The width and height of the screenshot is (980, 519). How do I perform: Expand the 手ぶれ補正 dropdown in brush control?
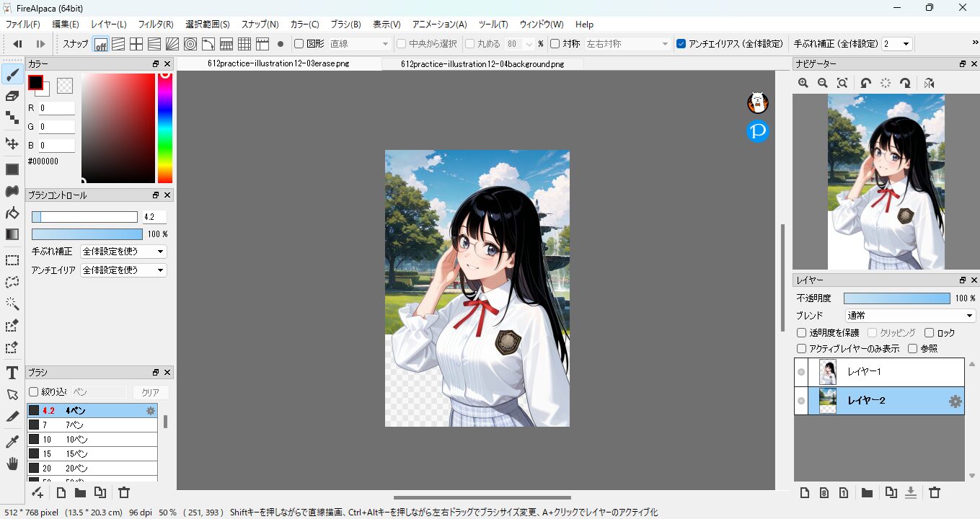(x=123, y=252)
